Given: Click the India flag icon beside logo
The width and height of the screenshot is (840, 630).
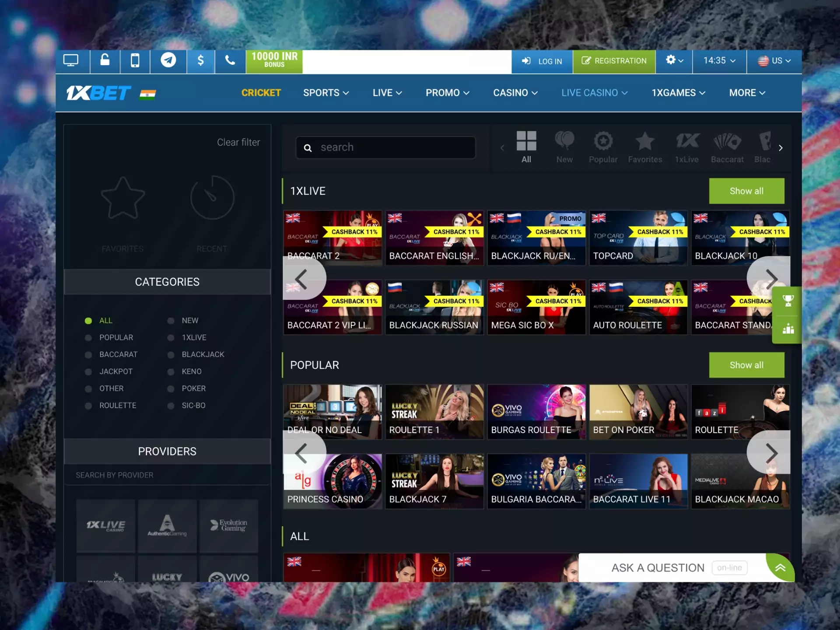Looking at the screenshot, I should 148,94.
